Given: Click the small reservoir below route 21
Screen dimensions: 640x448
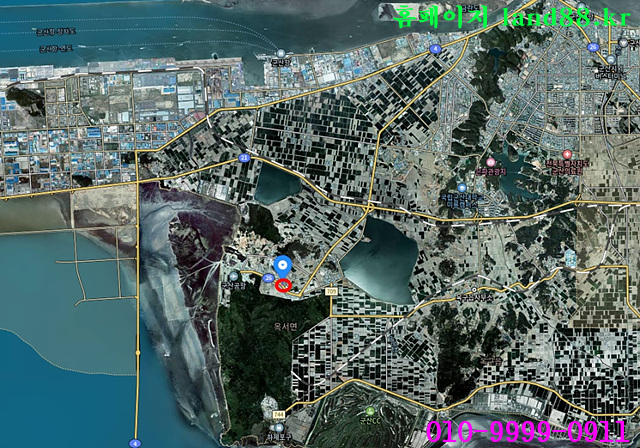Looking at the screenshot, I should [x=279, y=185].
